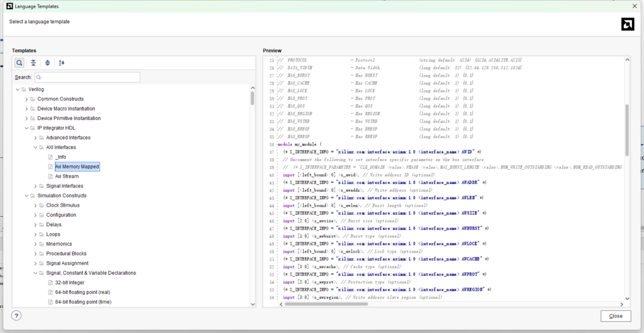Select the Axi Stream template
Screen dimensions: 644x333
point(67,177)
